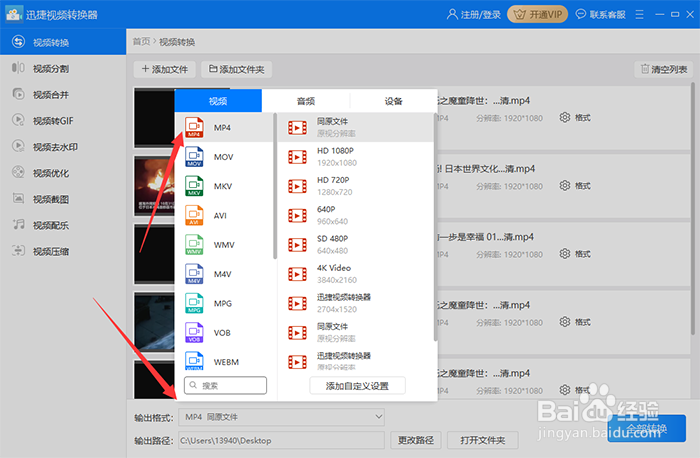Select the WEBM format icon

(194, 361)
